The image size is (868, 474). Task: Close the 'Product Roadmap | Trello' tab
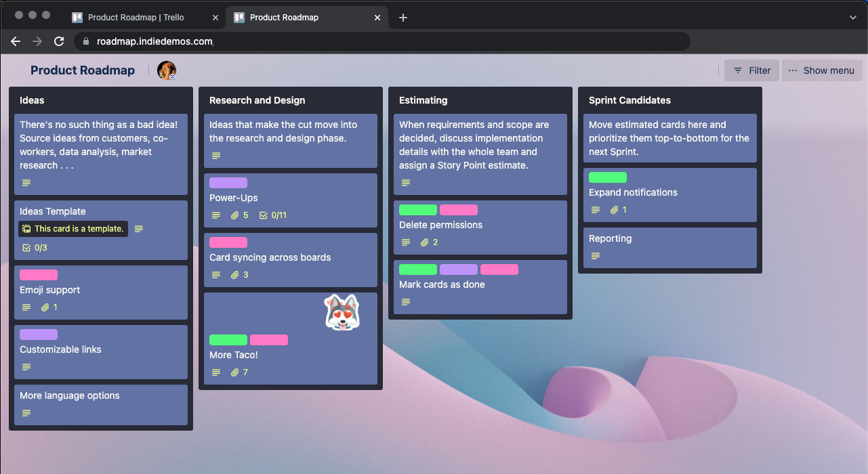(215, 18)
